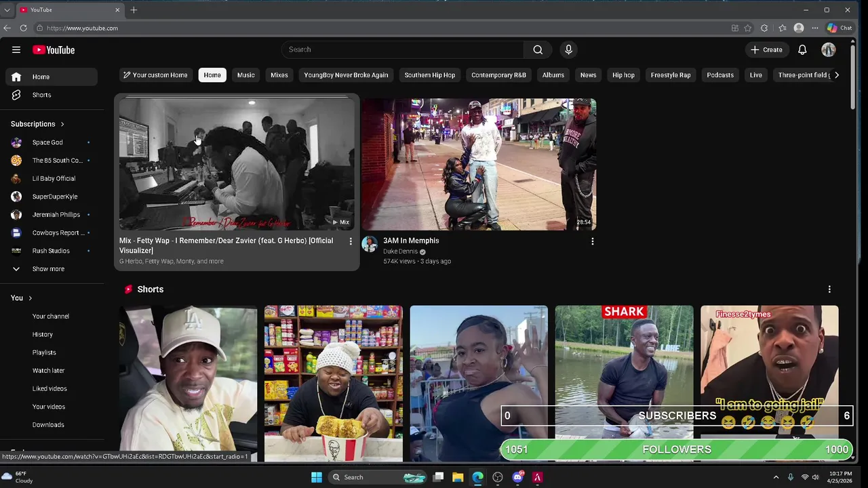868x488 pixels.
Task: Open the browser Chat (Copilot) button
Action: tap(840, 28)
